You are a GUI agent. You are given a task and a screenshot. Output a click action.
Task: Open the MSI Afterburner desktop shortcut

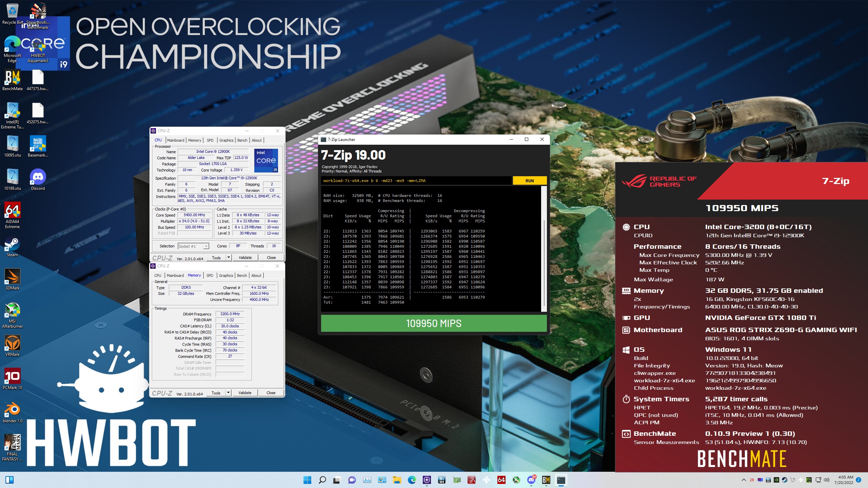(x=13, y=315)
